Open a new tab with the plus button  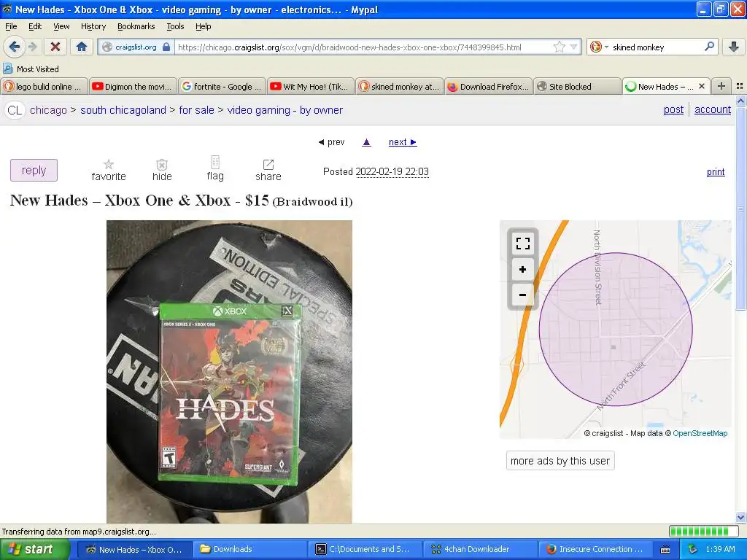(x=721, y=86)
